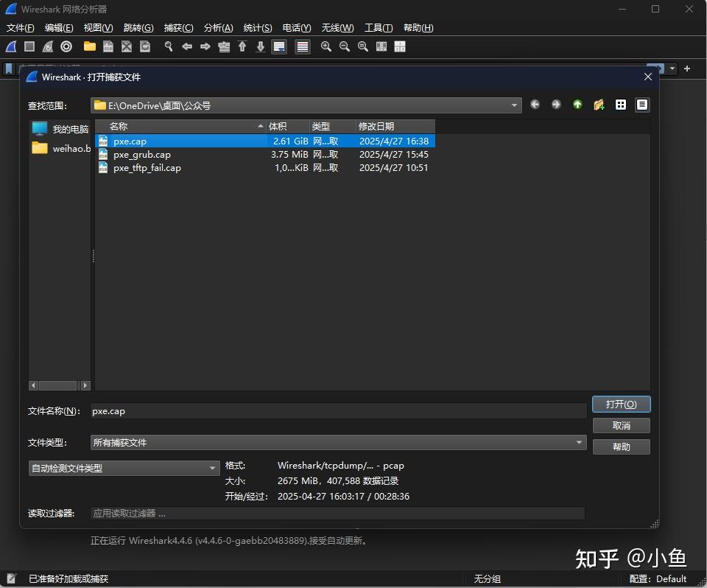Viewport: 707px width, 588px height.
Task: Click the Find packet magnifier icon
Action: [169, 46]
